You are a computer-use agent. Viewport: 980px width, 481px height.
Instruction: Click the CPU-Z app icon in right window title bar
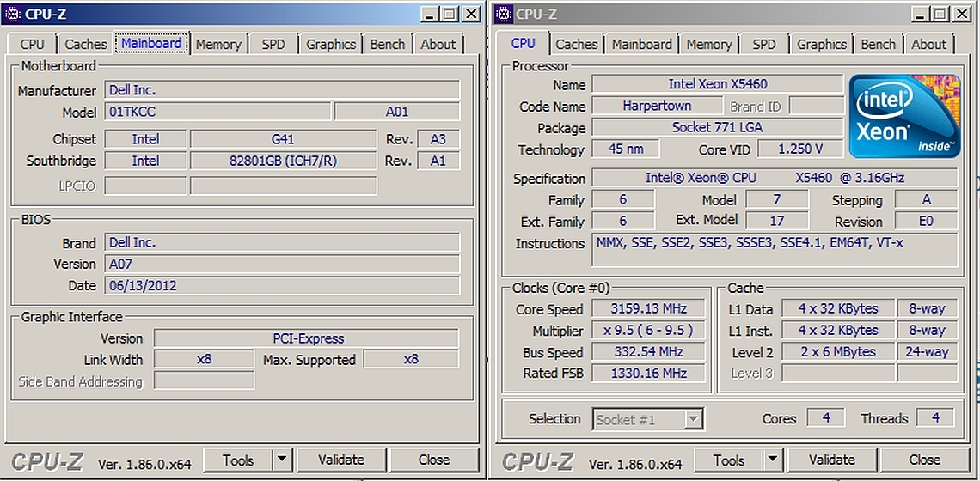(x=504, y=14)
